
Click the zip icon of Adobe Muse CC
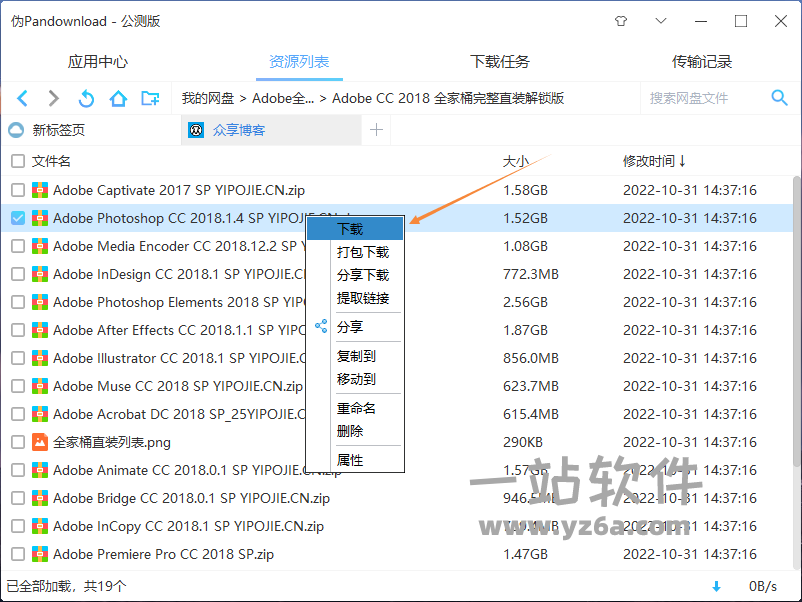point(40,386)
